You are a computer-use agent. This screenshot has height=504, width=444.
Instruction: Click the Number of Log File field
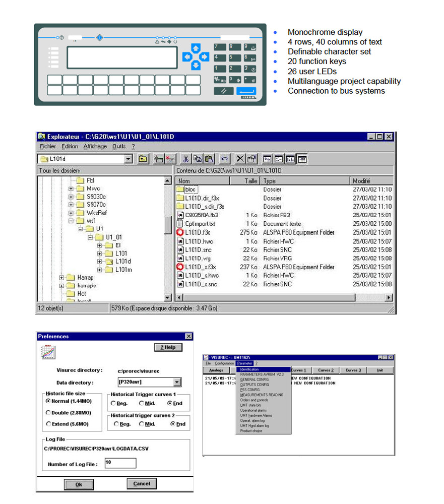coord(120,463)
